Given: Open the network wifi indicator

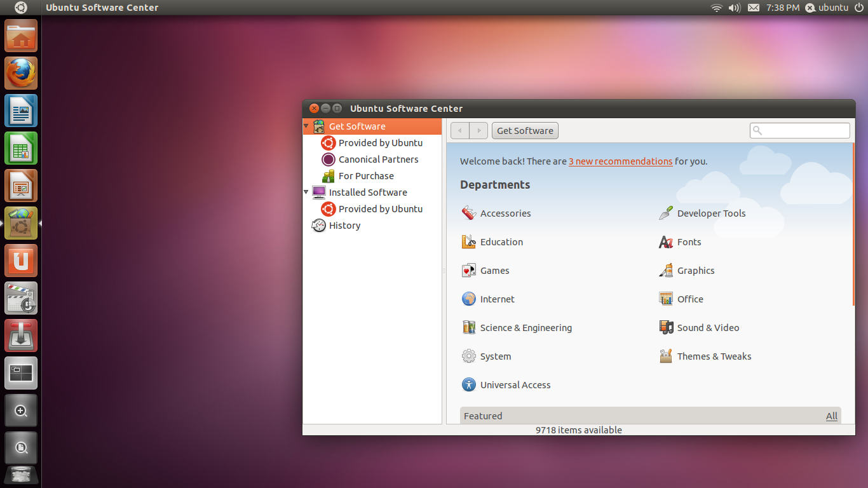Looking at the screenshot, I should pos(717,8).
